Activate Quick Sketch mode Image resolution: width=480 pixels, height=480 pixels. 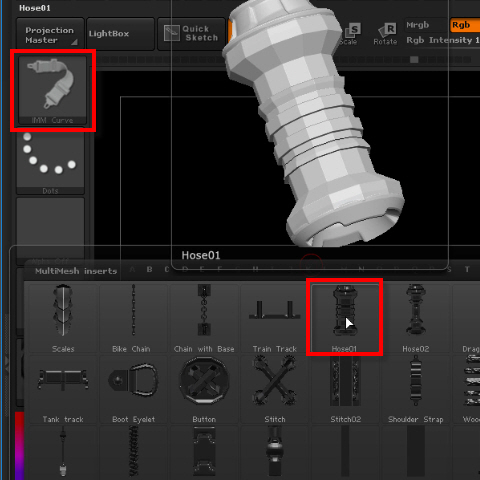coord(191,34)
